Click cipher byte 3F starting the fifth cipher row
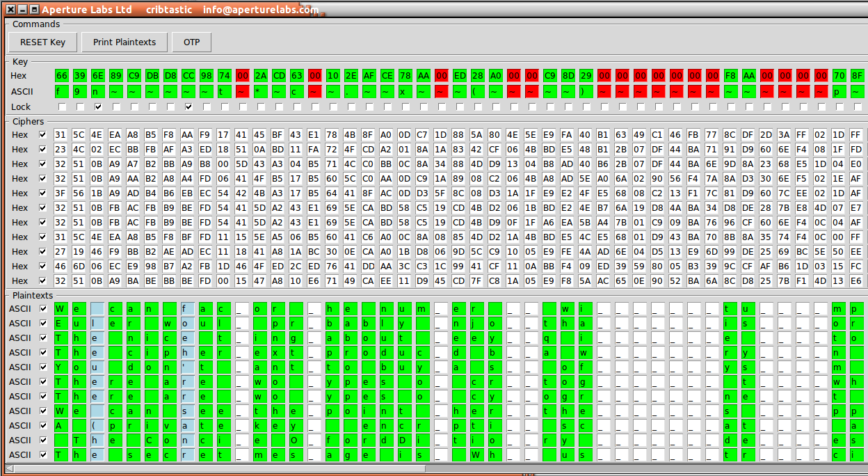This screenshot has height=476, width=868. click(61, 193)
